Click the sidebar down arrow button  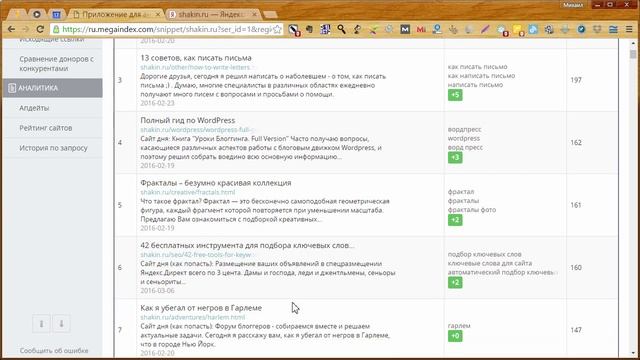[61, 324]
